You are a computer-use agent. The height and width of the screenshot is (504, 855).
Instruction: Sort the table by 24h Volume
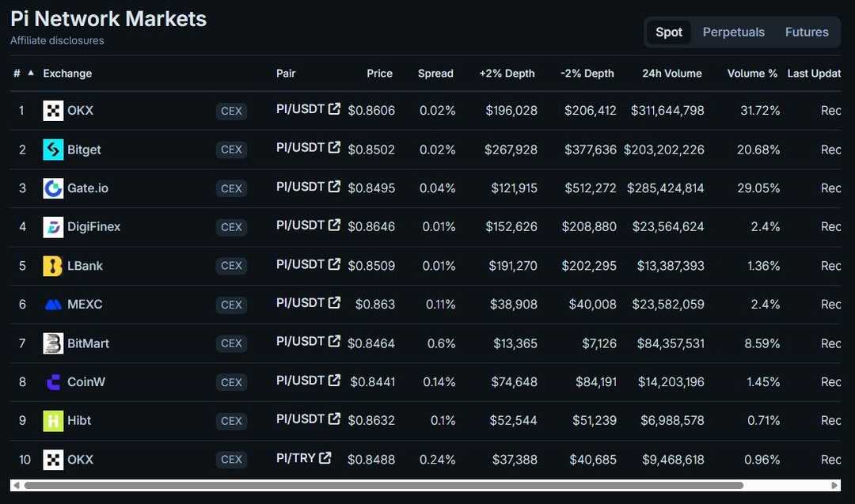672,72
